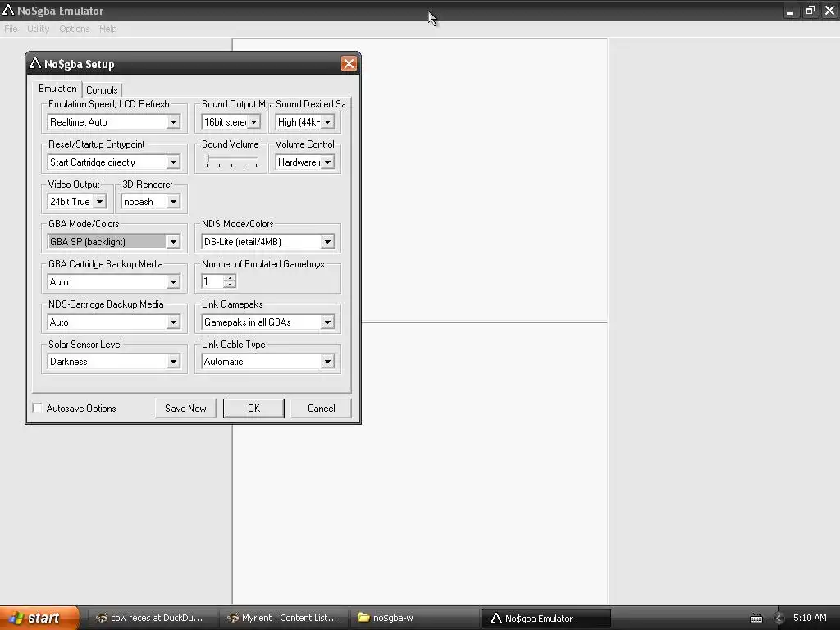Switch to the Myrient Content List taskbar window

point(284,619)
